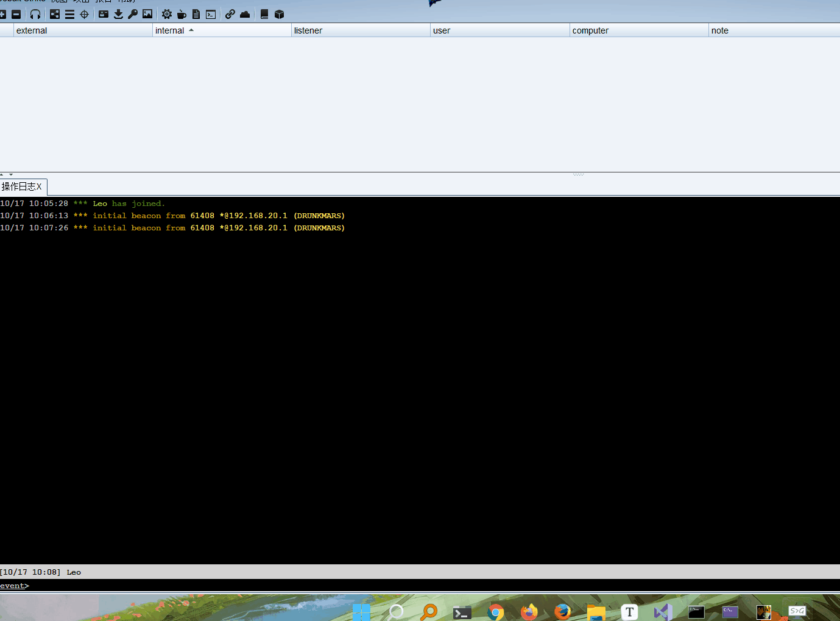Viewport: 840px width, 621px height.
Task: Click the document Office macro icon
Action: 196,14
